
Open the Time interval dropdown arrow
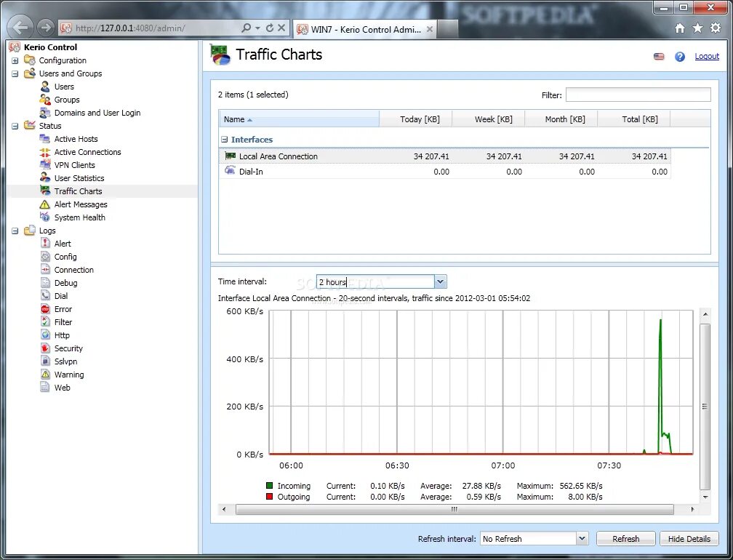pos(440,282)
